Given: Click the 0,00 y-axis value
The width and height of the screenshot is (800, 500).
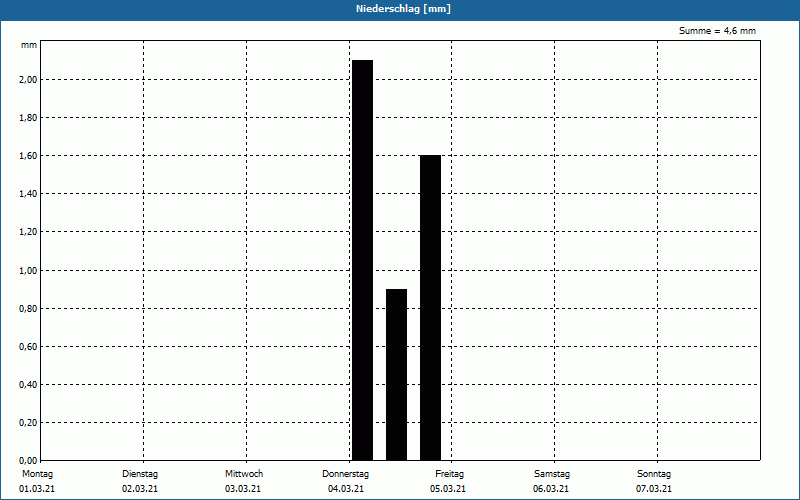Looking at the screenshot, I should tap(28, 461).
